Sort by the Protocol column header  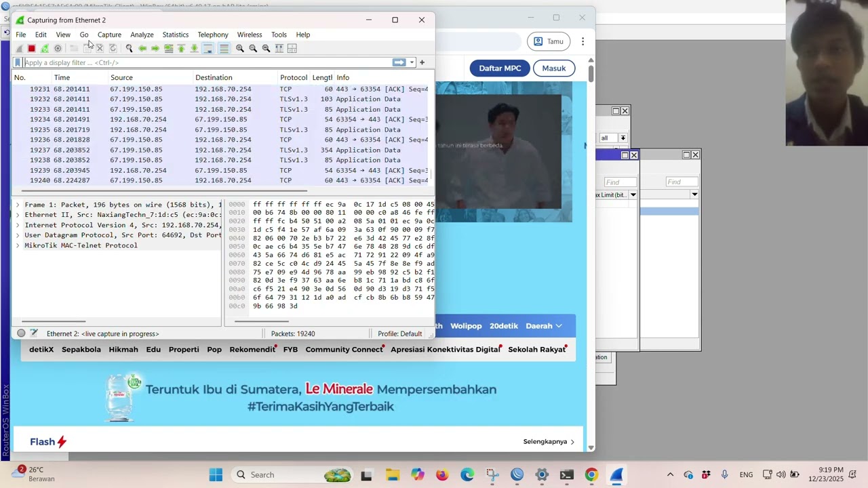click(294, 77)
